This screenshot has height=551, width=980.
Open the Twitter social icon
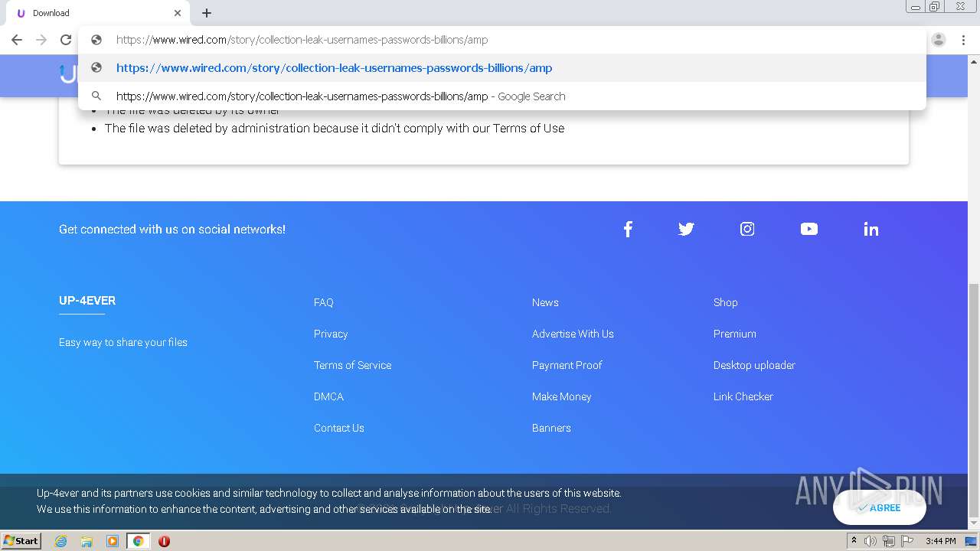(686, 229)
